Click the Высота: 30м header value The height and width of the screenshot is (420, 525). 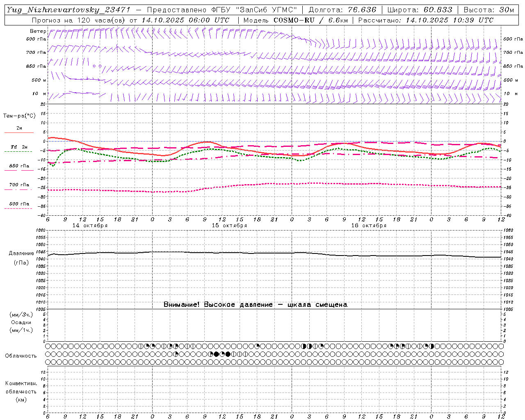click(x=489, y=10)
